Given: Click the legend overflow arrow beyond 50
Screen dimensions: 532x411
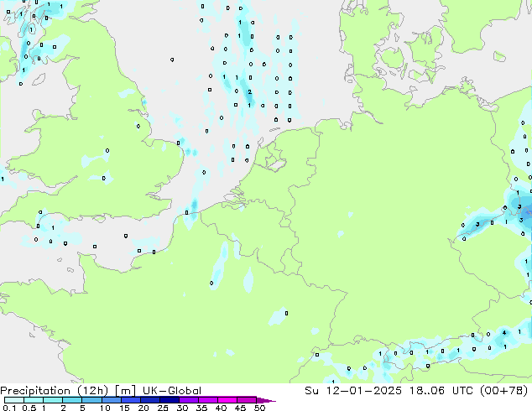Looking at the screenshot, I should tap(266, 400).
